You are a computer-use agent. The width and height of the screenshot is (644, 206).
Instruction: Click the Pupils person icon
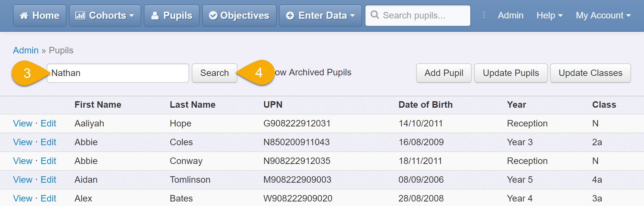[155, 16]
